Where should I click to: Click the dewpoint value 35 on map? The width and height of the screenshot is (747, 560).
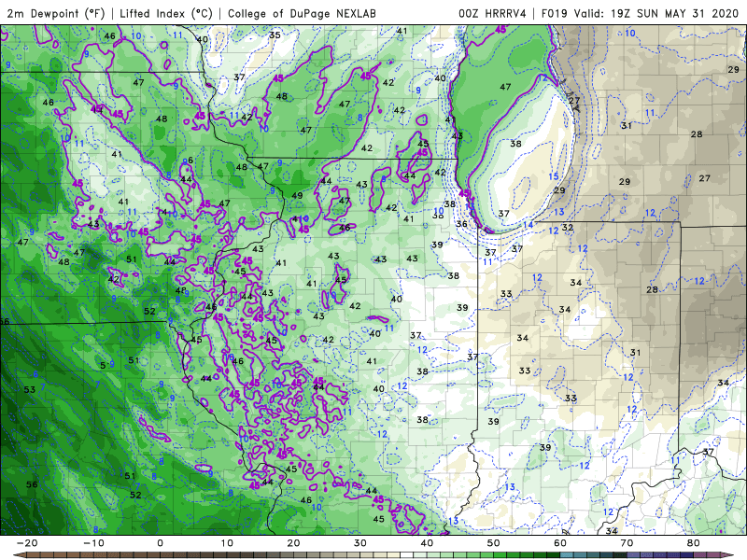click(275, 35)
